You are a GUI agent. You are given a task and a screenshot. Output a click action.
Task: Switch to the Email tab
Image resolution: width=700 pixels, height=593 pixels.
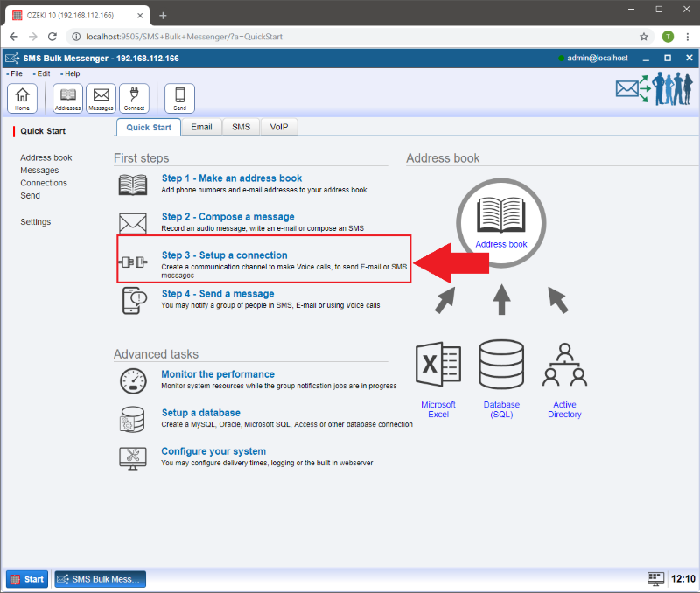[x=201, y=127]
